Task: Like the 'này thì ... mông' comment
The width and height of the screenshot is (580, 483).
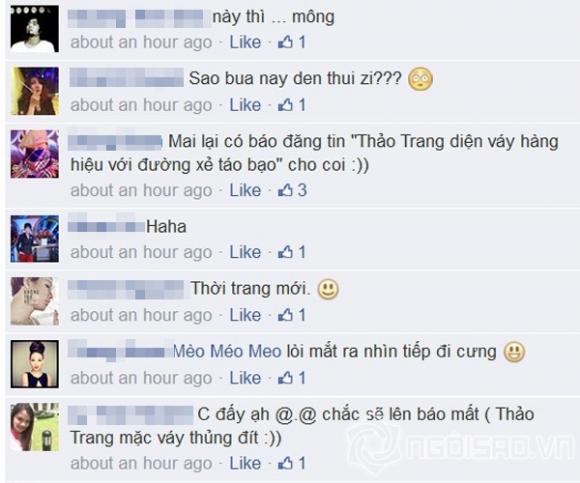Action: 245,42
